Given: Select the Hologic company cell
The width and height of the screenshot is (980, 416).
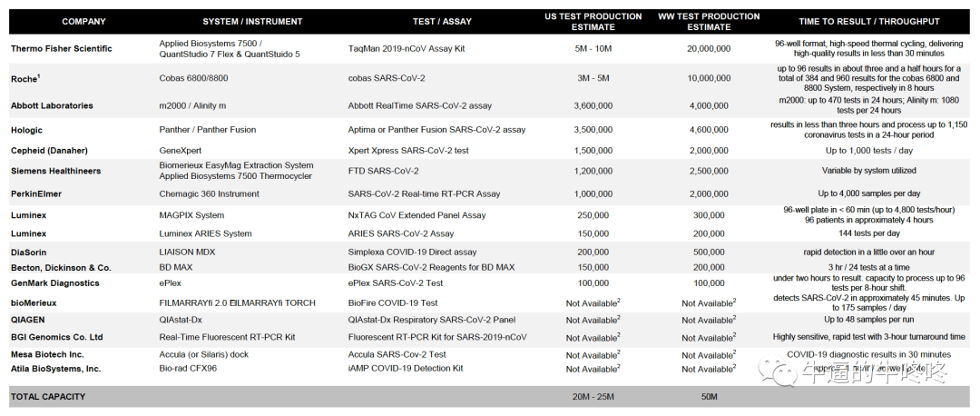Looking at the screenshot, I should [27, 130].
